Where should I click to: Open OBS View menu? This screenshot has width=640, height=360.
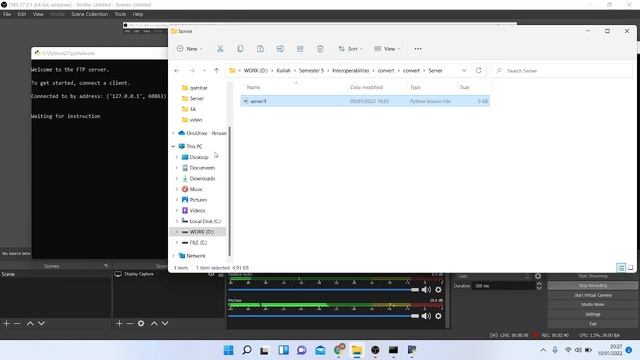click(x=38, y=14)
